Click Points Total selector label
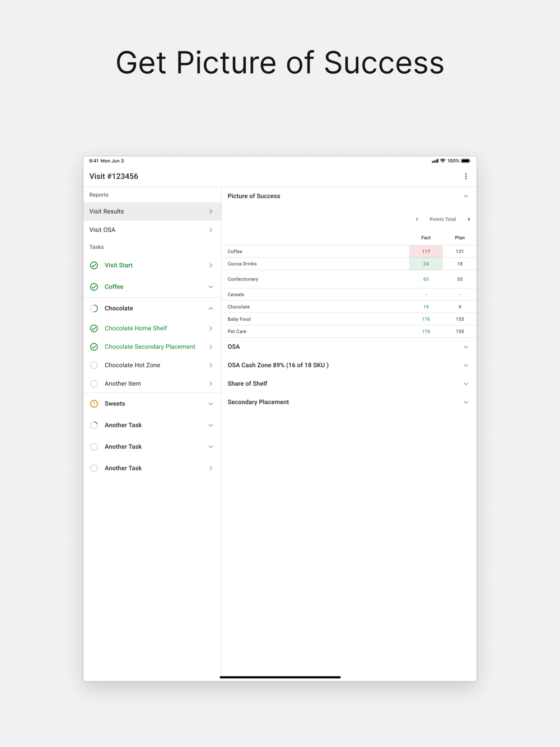 (443, 220)
